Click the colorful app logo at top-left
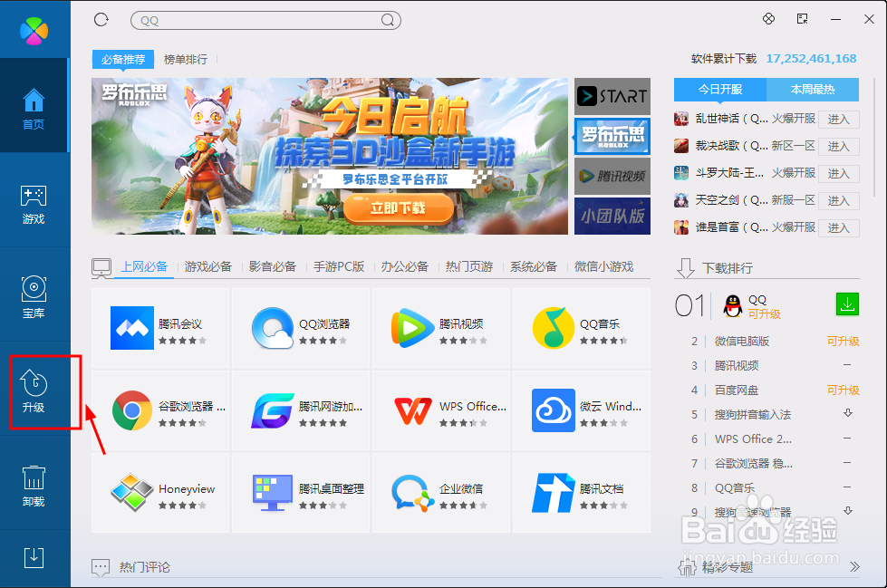 (x=34, y=30)
